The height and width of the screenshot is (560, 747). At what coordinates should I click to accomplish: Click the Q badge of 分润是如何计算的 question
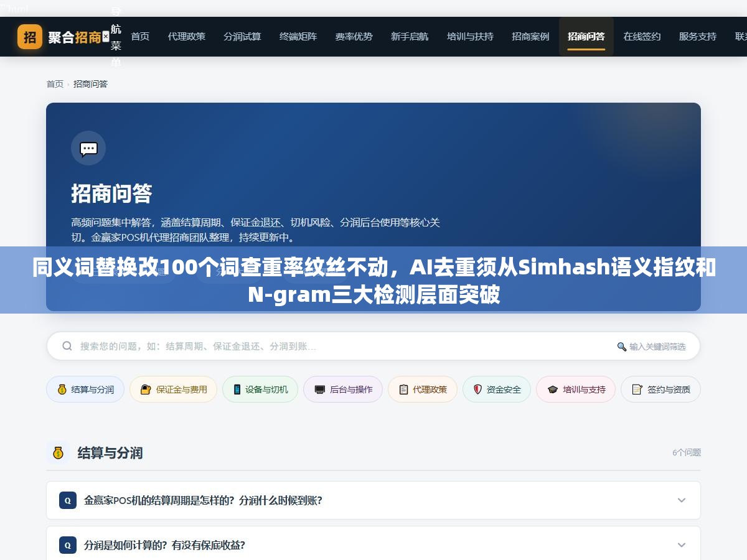coord(68,545)
